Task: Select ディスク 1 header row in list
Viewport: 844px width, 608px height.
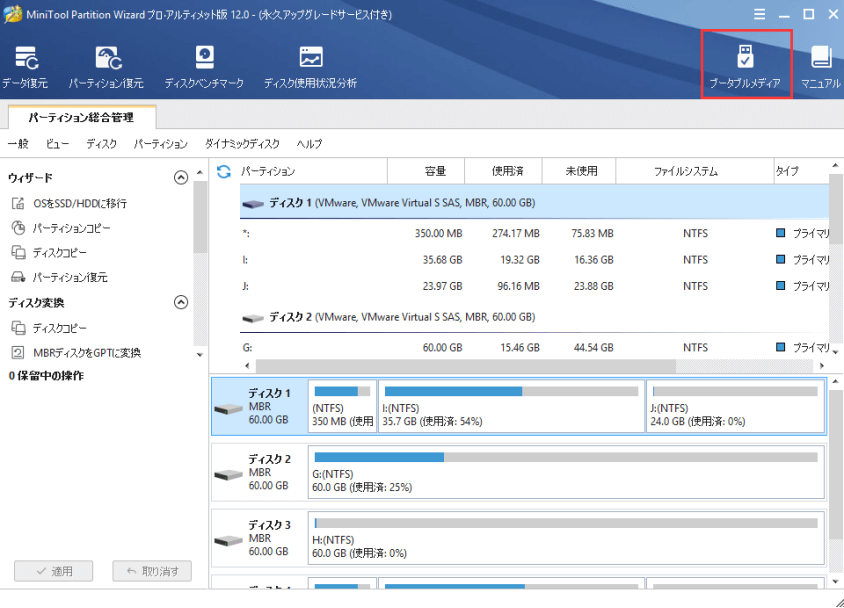Action: 534,202
